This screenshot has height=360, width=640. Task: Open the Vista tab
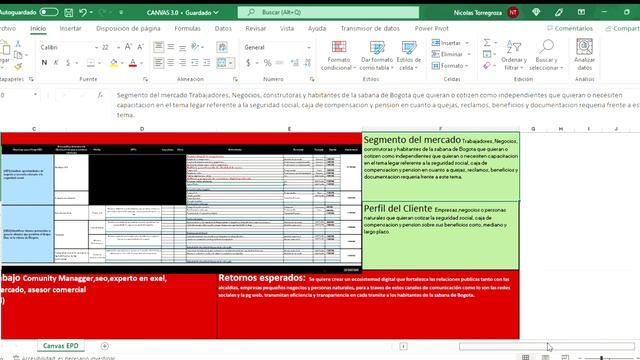[287, 29]
